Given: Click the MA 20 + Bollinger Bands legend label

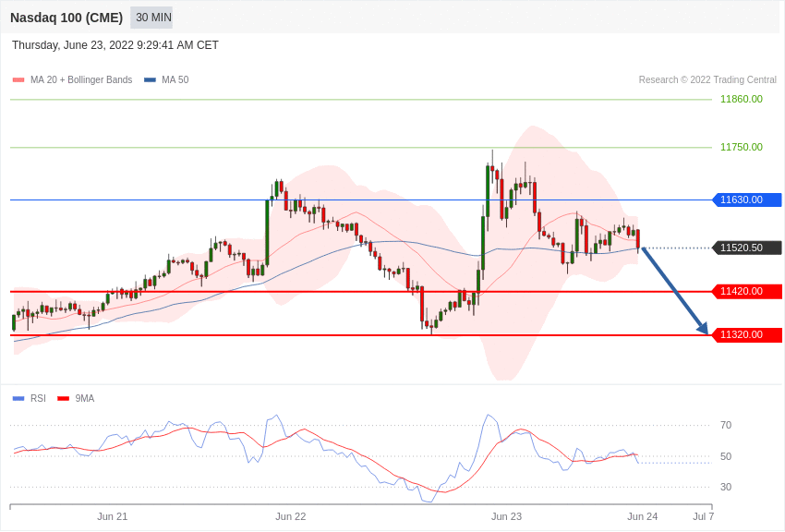Looking at the screenshot, I should click(x=81, y=79).
